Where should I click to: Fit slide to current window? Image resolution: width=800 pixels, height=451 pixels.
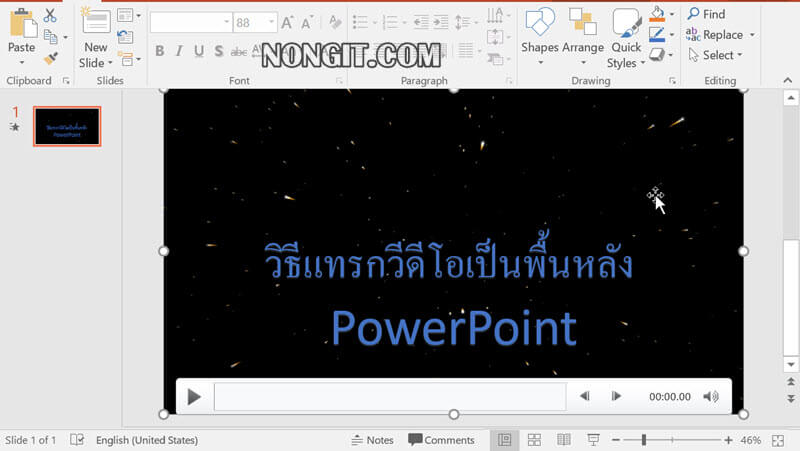(778, 440)
